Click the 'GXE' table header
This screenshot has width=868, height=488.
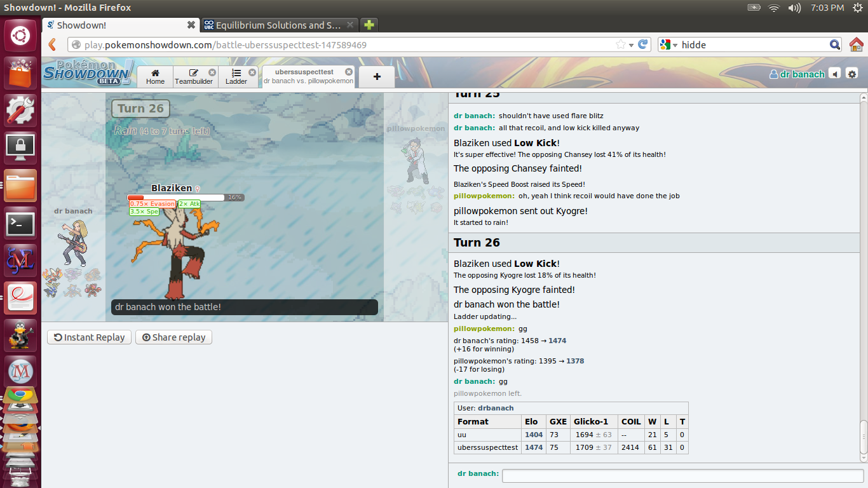(558, 421)
